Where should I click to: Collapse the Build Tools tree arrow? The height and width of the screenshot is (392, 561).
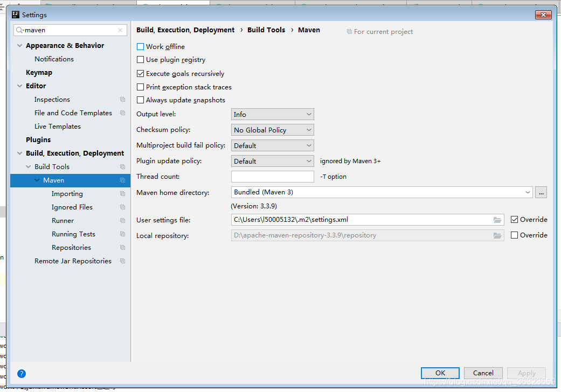coord(28,167)
